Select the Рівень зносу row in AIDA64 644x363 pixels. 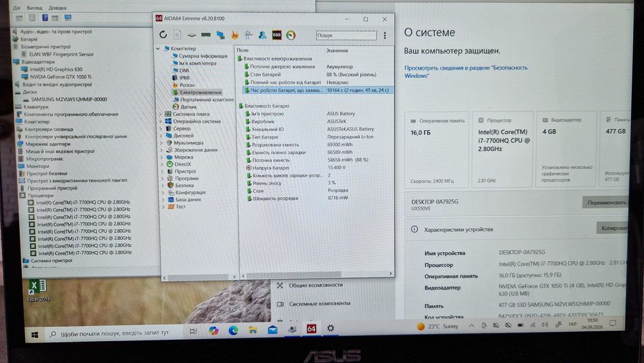(267, 183)
